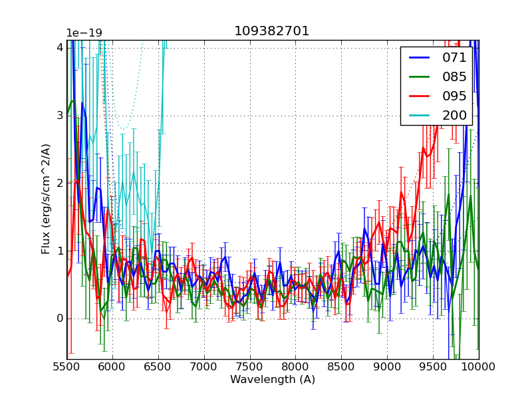Click the plot title 109382701
Image resolution: width=532 pixels, height=399 pixels.
tap(272, 31)
